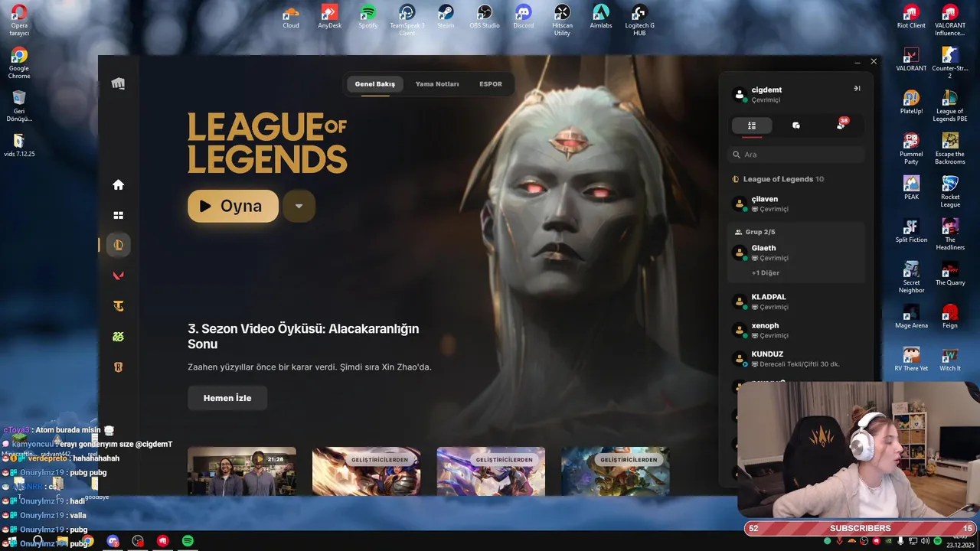This screenshot has width=980, height=551.
Task: Open the library grid icon in Riot sidebar
Action: pyautogui.click(x=118, y=215)
